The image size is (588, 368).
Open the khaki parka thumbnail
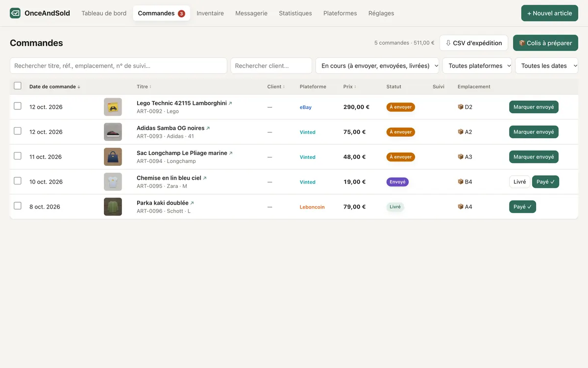[x=113, y=207]
